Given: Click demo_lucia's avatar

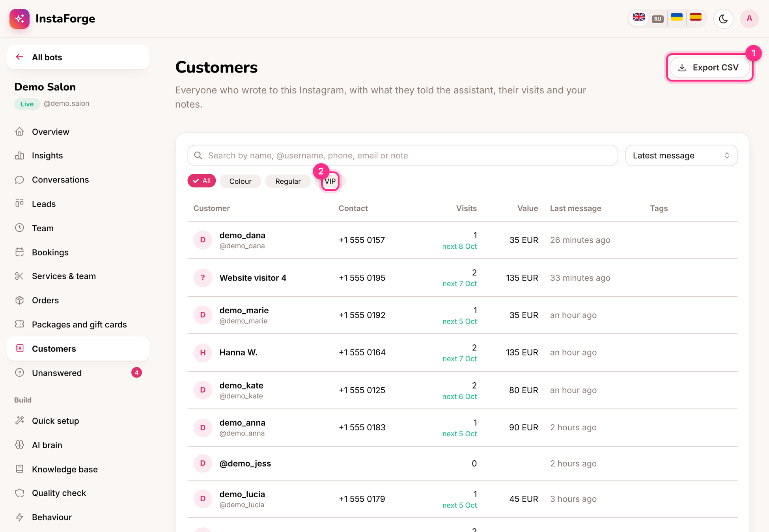Looking at the screenshot, I should pyautogui.click(x=203, y=499).
